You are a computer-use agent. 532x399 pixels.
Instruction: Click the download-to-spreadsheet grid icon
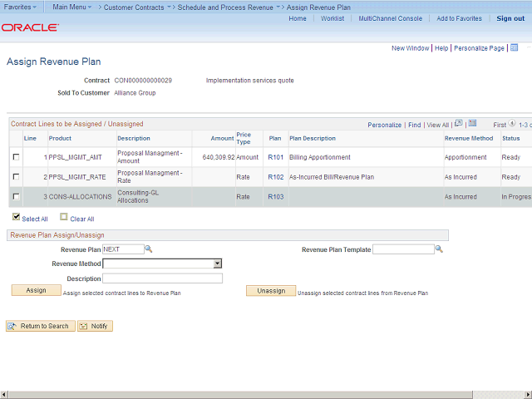tap(473, 124)
